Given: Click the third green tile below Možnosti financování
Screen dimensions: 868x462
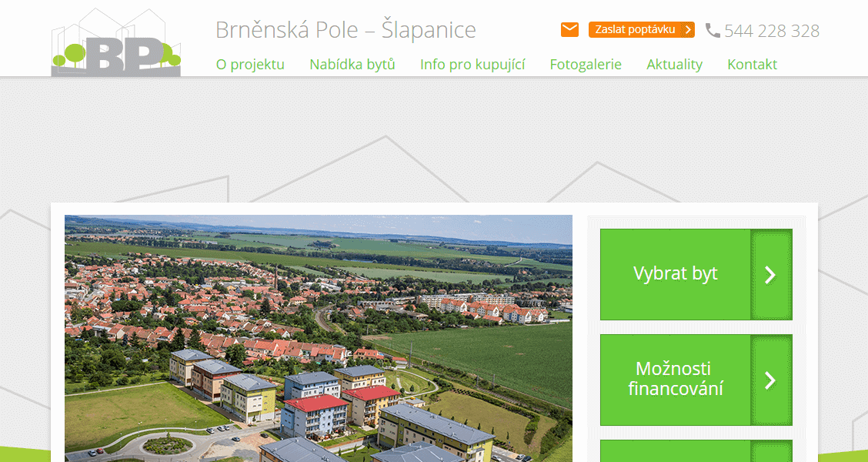Looking at the screenshot, I should click(x=696, y=451).
